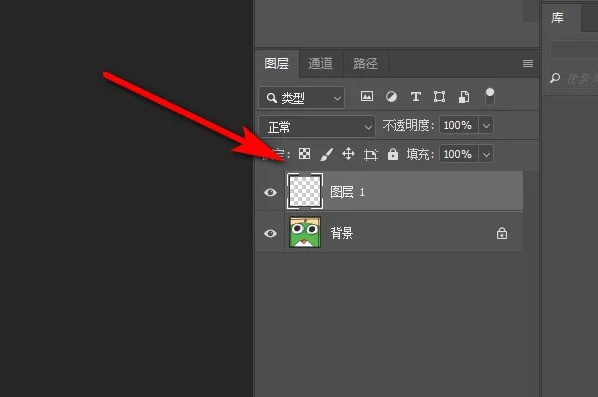
Task: Expand the 不透明度 slider arrow
Action: (486, 125)
